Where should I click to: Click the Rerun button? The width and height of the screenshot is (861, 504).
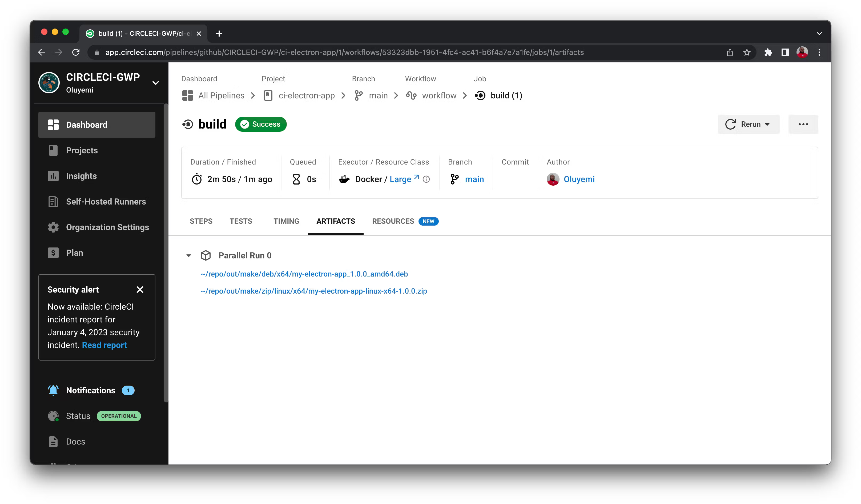[x=748, y=124]
